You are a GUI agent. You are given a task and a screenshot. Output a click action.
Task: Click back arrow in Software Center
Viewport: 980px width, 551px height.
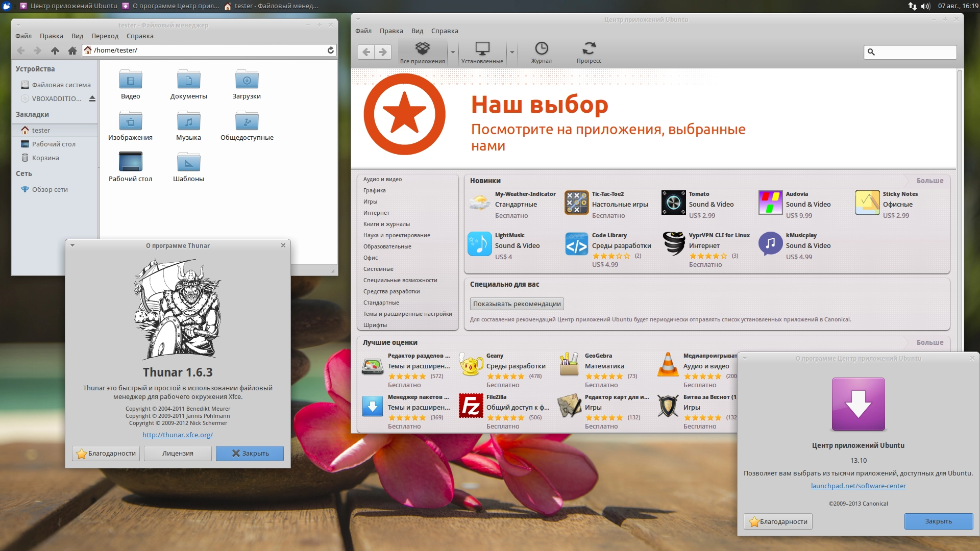coord(366,52)
